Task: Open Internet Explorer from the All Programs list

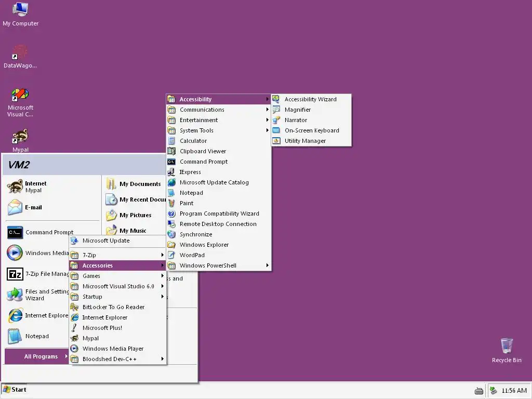Action: (x=117, y=317)
